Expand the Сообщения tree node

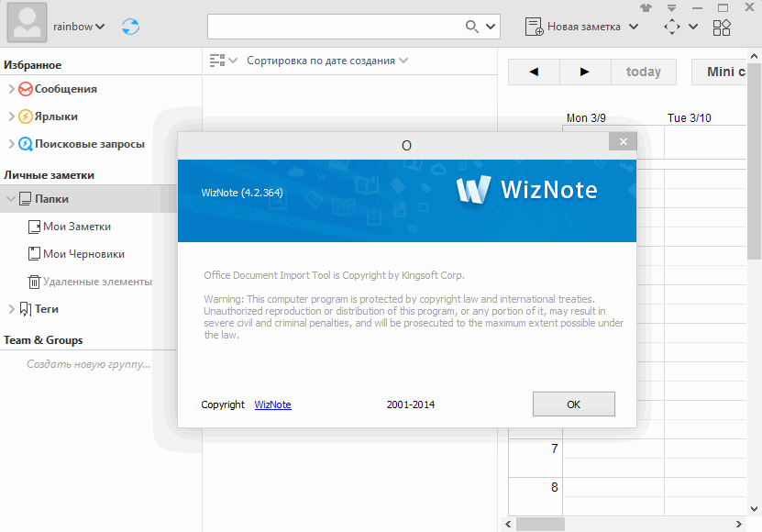pyautogui.click(x=11, y=88)
